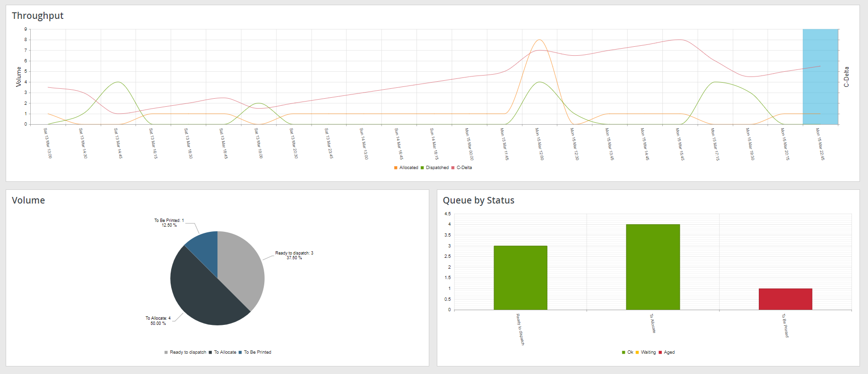Toggle the Waiting series in Queue legend
Image resolution: width=868 pixels, height=374 pixels.
coord(646,352)
